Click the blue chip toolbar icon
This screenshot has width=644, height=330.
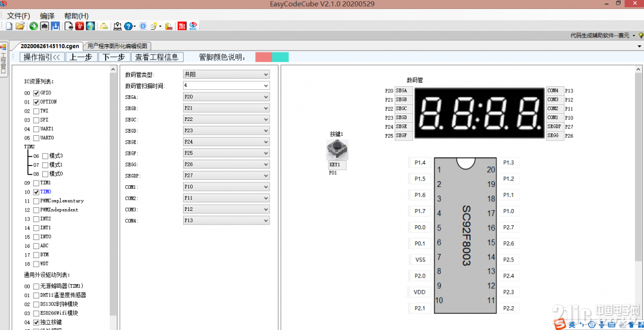pos(143,26)
